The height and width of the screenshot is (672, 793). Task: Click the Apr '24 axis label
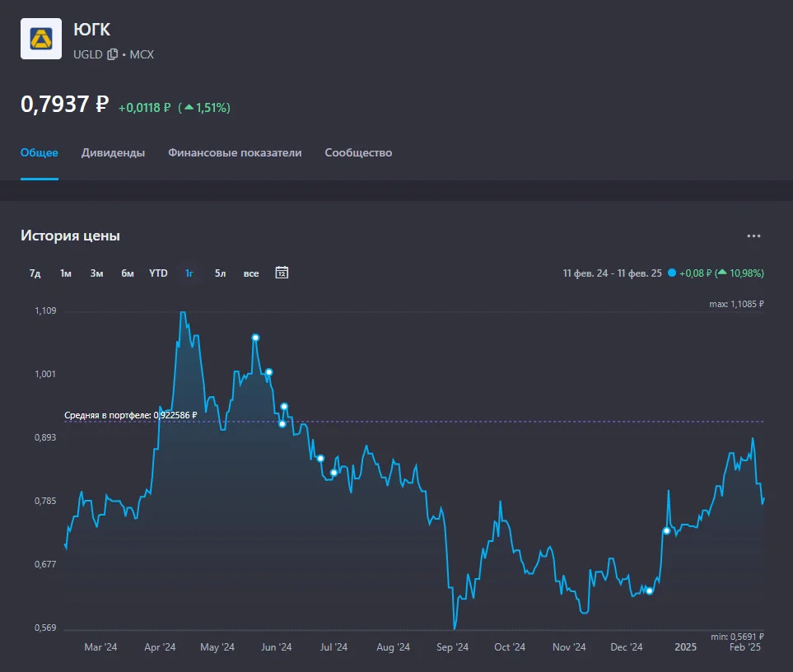point(160,647)
